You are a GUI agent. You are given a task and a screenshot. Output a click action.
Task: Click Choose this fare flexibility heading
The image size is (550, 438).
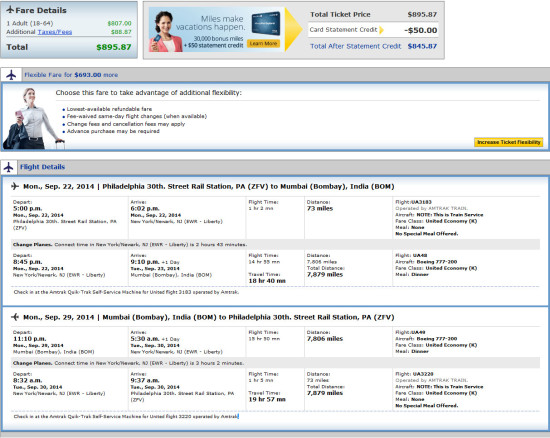tap(148, 93)
